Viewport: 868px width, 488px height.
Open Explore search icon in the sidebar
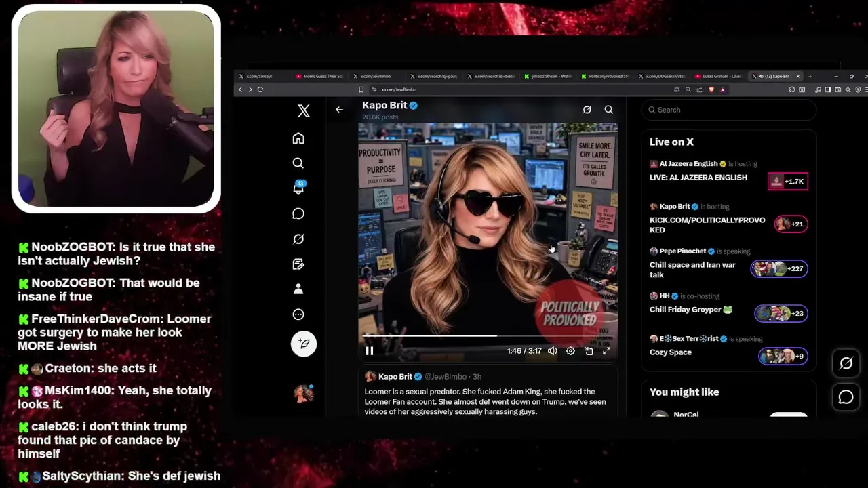coord(298,163)
